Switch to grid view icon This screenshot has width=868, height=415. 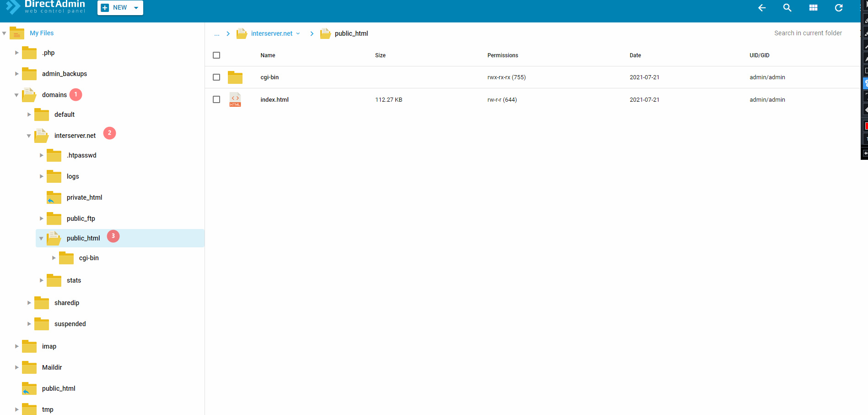[x=813, y=8]
